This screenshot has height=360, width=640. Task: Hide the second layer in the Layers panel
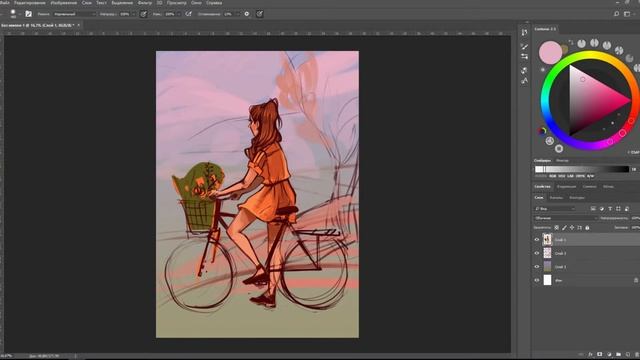click(x=537, y=253)
